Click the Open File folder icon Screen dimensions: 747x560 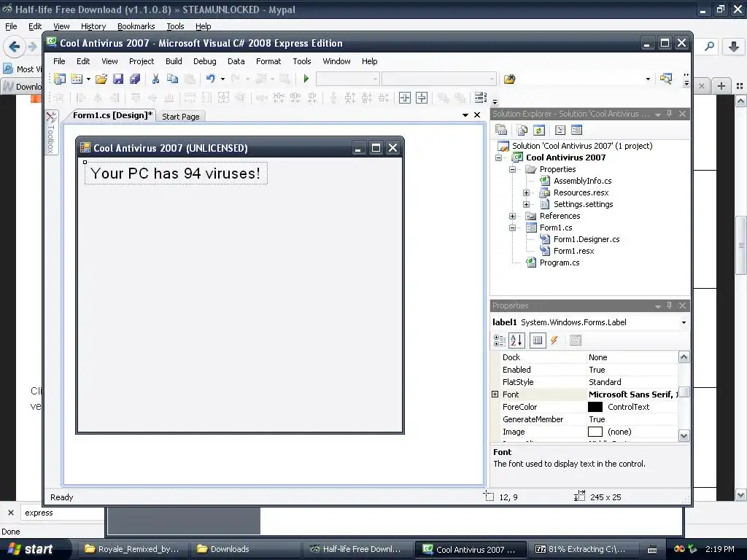[x=101, y=79]
